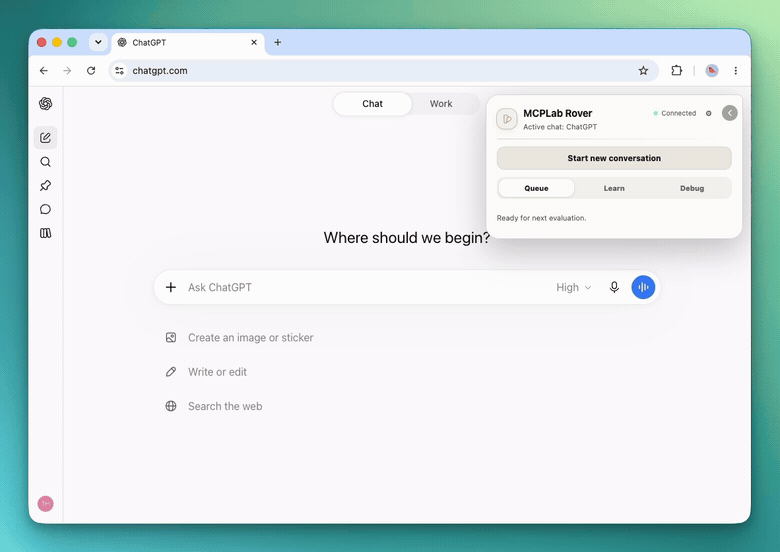The height and width of the screenshot is (552, 780).
Task: Open the chats bubble icon in sidebar
Action: click(x=45, y=209)
